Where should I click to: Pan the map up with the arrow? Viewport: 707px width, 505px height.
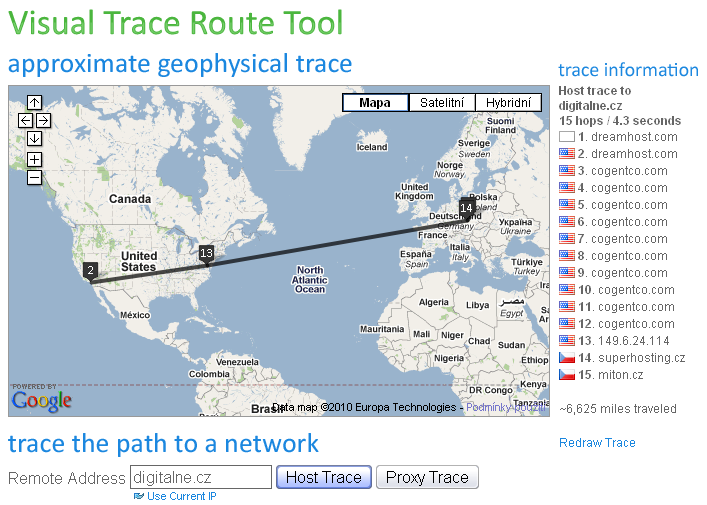point(34,102)
